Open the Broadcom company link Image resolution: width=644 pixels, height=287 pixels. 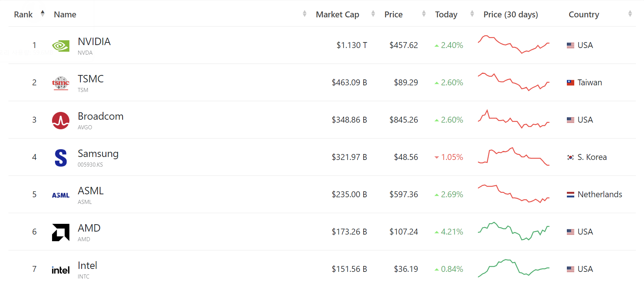[100, 116]
